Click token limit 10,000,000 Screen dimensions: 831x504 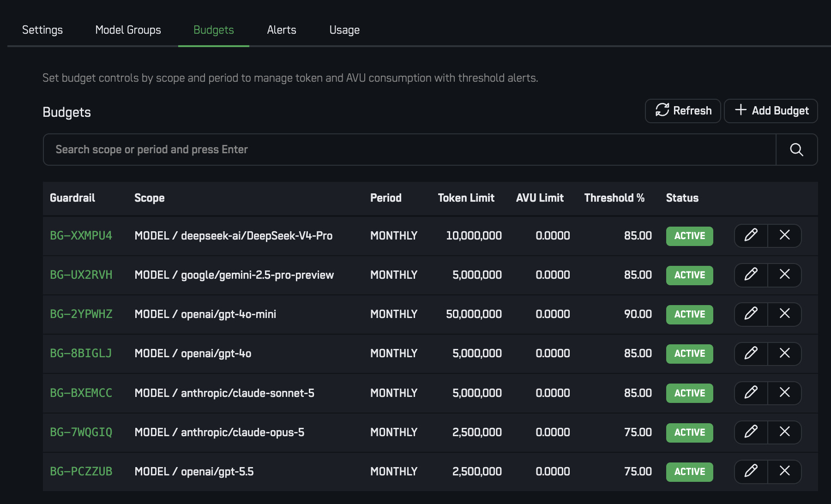point(474,236)
